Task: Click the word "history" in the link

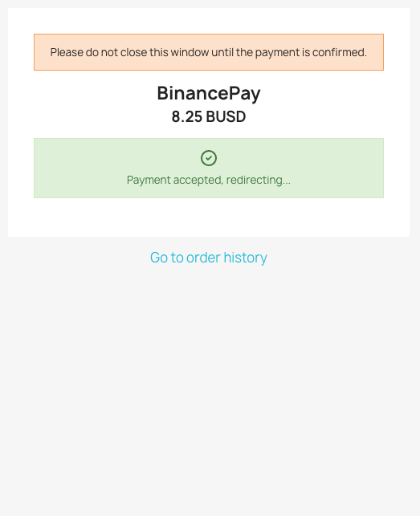Action: coord(246,258)
